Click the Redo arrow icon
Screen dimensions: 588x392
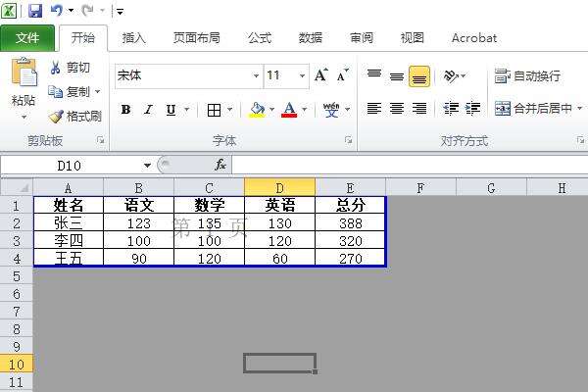pyautogui.click(x=87, y=10)
